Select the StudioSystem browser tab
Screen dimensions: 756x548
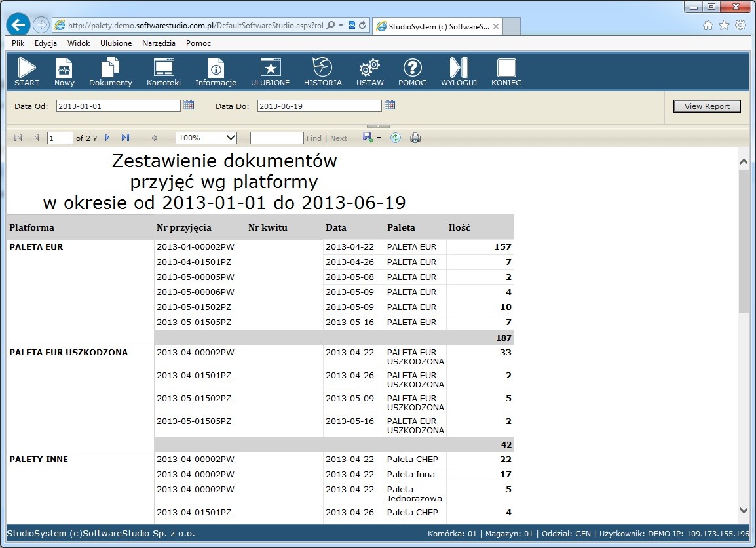(438, 26)
